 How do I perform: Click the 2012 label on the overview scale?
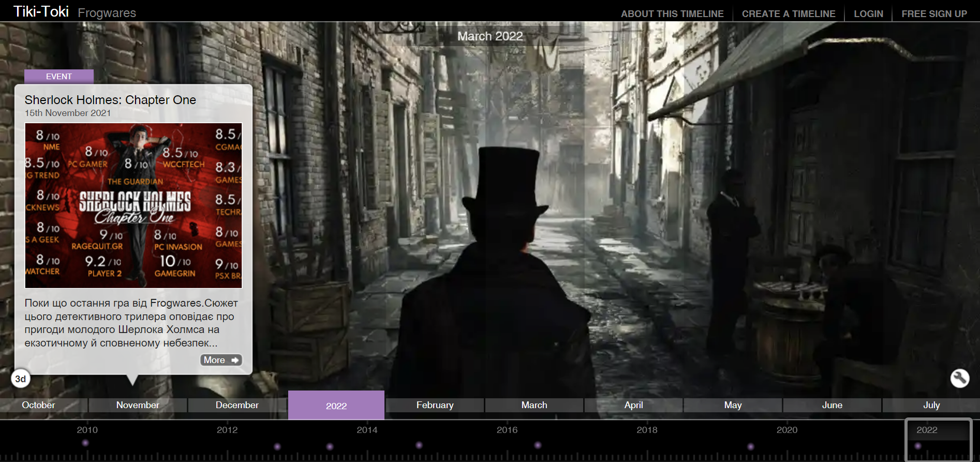tap(227, 430)
